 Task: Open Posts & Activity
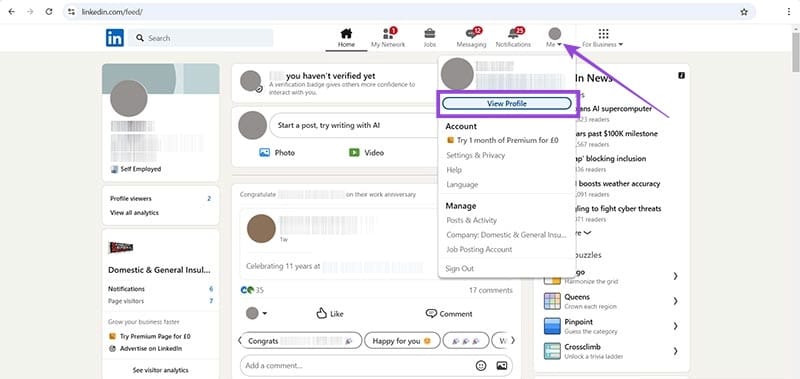point(471,220)
